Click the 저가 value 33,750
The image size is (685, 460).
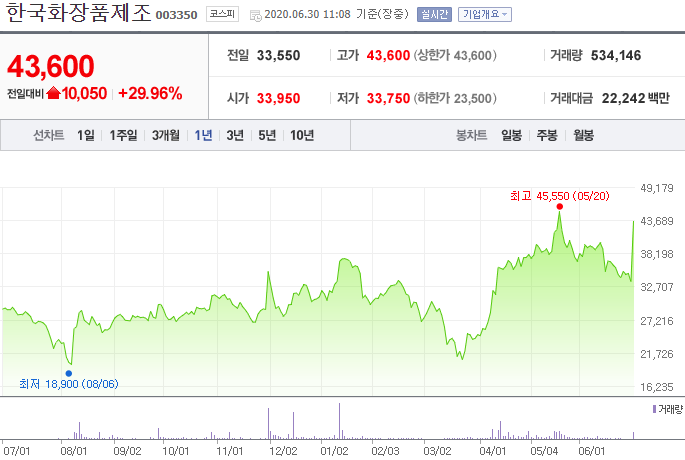coord(388,98)
